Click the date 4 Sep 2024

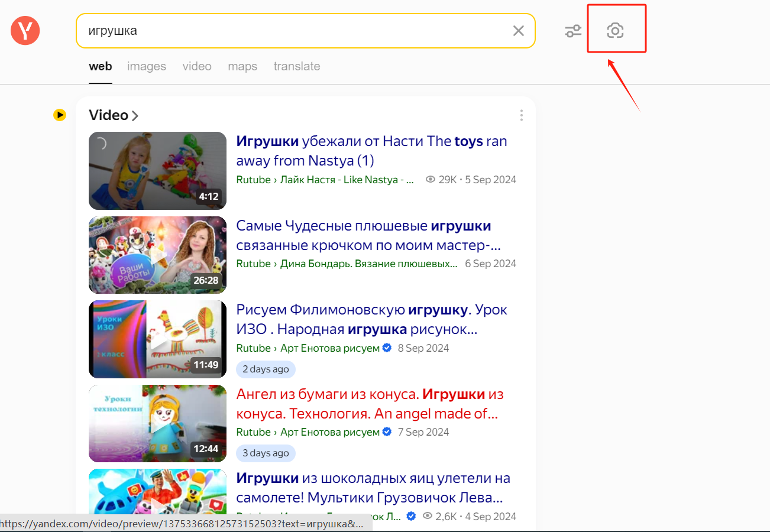(490, 517)
